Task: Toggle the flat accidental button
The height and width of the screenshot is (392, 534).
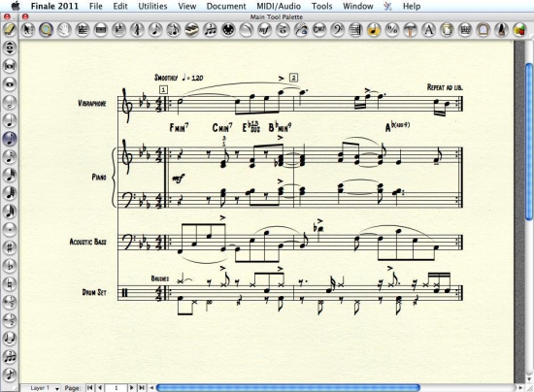Action: tap(10, 266)
